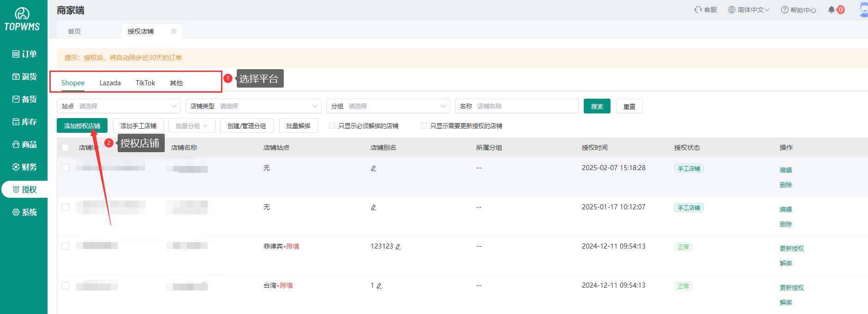Click the 店铺名称 name input field

coord(525,106)
